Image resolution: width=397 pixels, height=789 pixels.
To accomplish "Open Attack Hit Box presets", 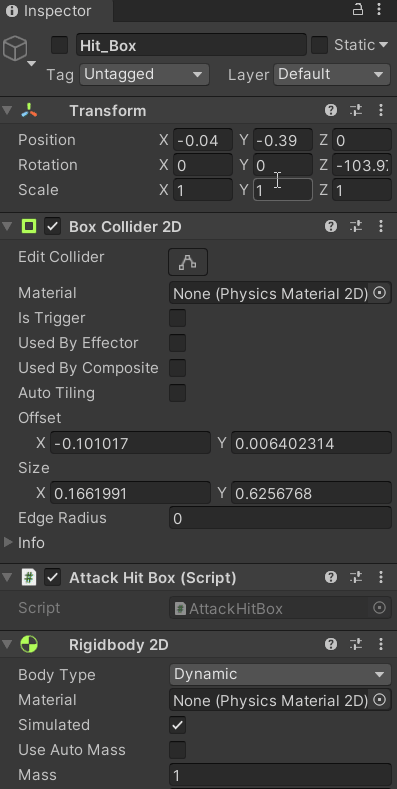I will pyautogui.click(x=356, y=577).
